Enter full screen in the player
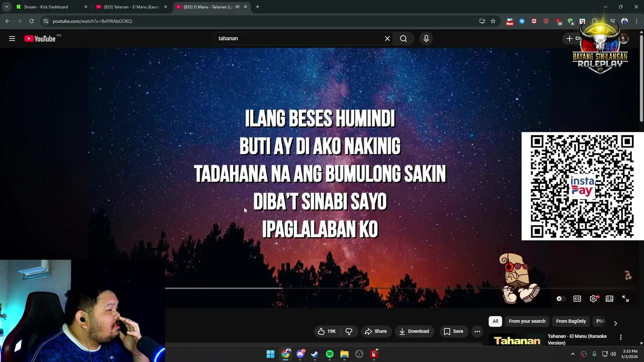644x362 pixels. pos(625,299)
